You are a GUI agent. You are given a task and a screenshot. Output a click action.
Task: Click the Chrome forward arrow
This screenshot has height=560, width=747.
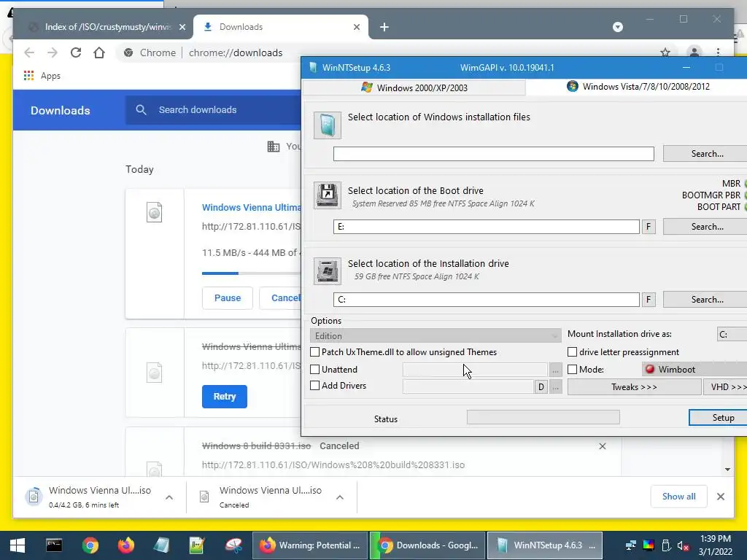[53, 52]
